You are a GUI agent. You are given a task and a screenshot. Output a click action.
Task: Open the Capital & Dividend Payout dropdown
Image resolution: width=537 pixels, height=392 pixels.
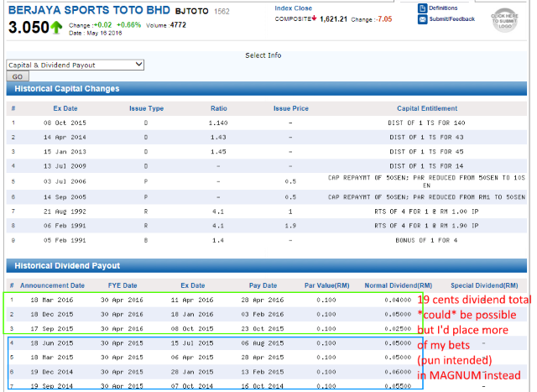click(x=75, y=65)
